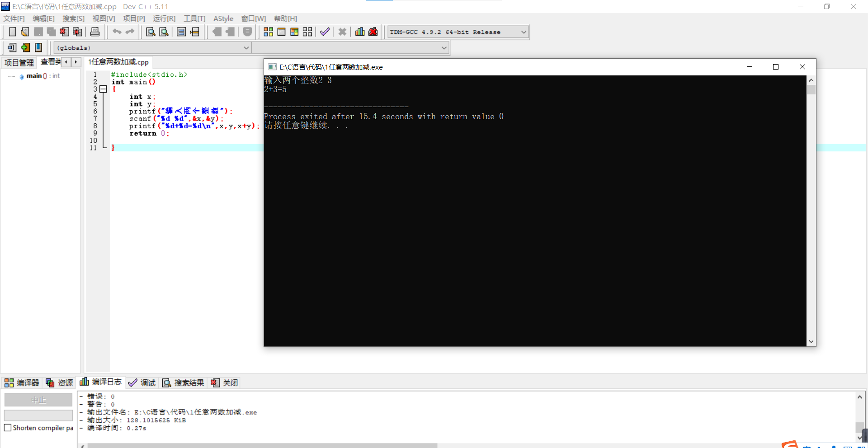Click the Debug checkmark icon
868x448 pixels.
pyautogui.click(x=325, y=32)
